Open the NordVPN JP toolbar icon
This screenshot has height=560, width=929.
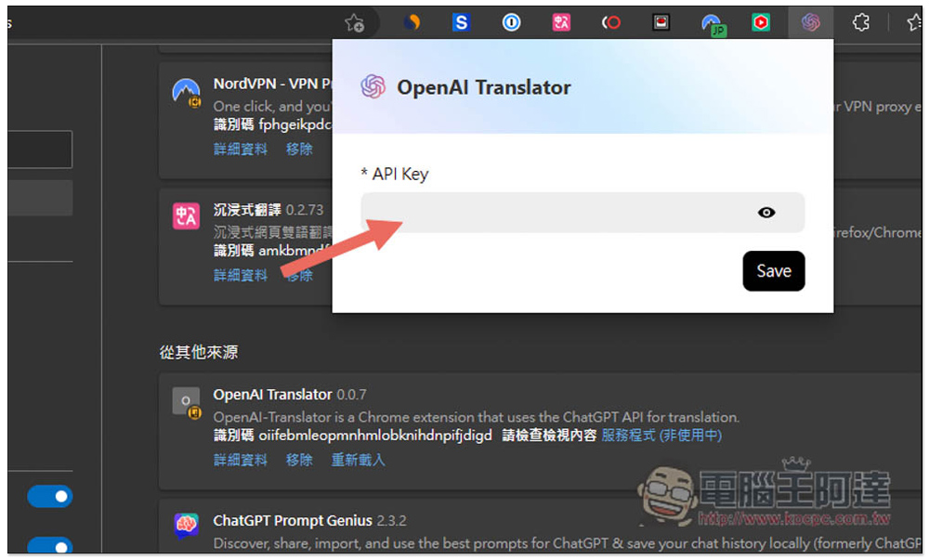tap(713, 24)
